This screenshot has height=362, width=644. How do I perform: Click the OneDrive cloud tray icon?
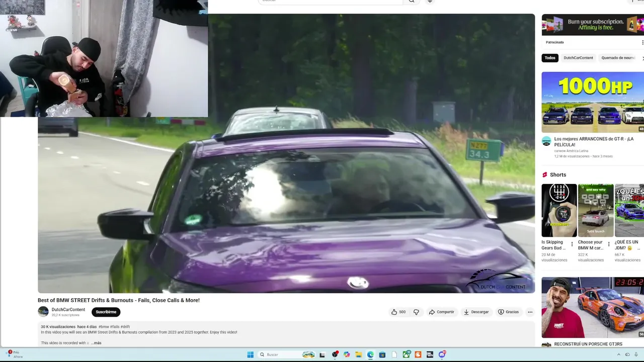tap(627, 354)
